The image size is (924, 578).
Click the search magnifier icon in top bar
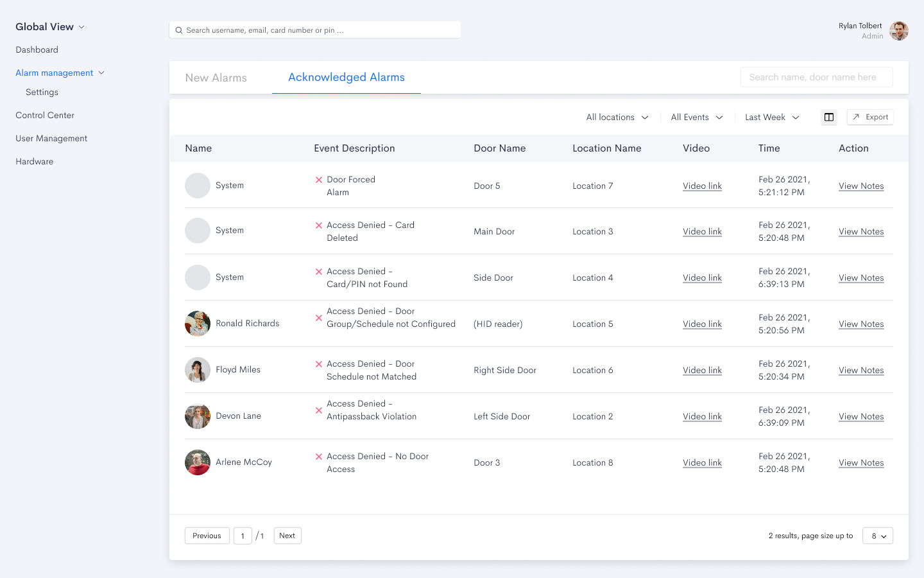(179, 30)
